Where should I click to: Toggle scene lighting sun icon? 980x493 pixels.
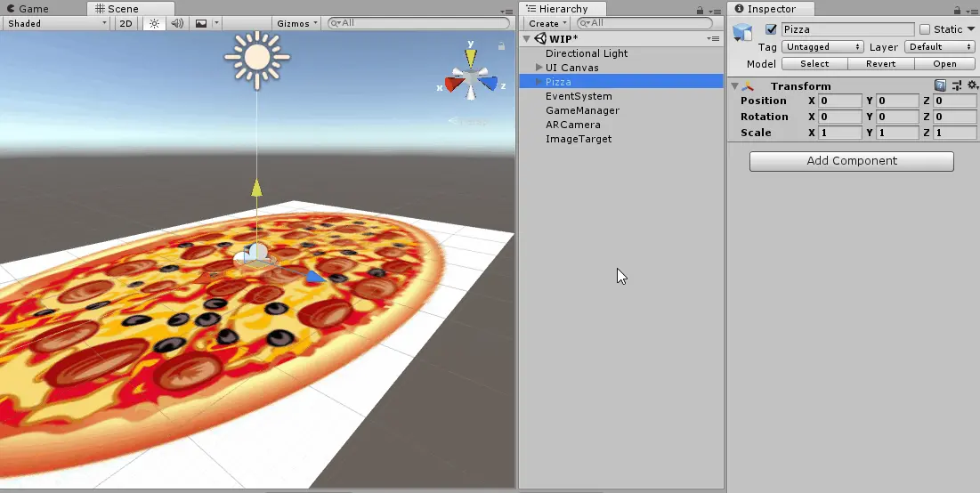click(154, 23)
